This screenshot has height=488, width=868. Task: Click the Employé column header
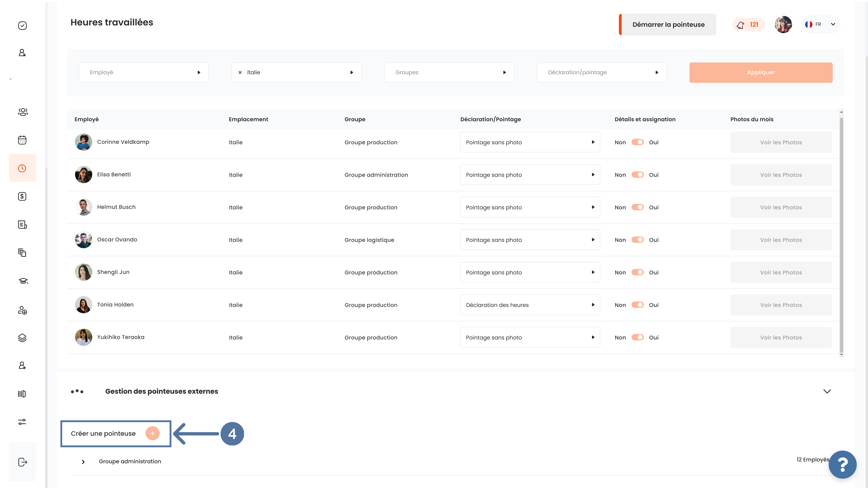87,119
